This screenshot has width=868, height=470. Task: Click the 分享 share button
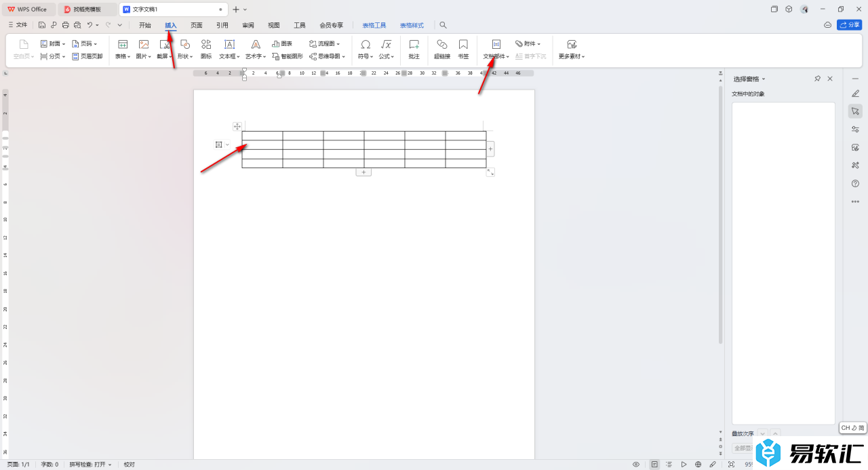coord(849,25)
